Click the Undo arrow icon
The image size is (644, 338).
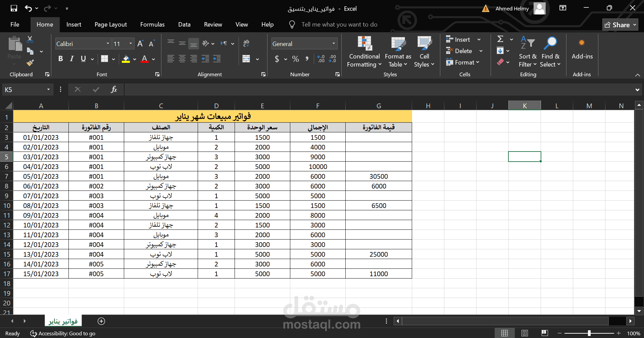29,8
